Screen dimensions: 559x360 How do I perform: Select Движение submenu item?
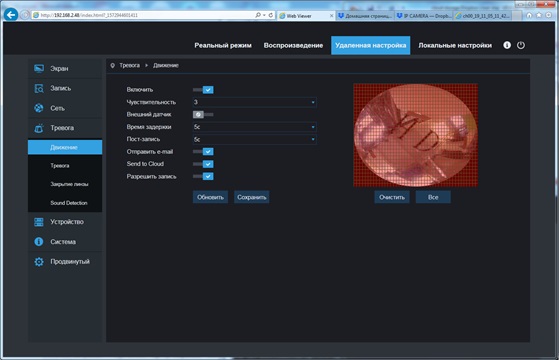[x=65, y=147]
